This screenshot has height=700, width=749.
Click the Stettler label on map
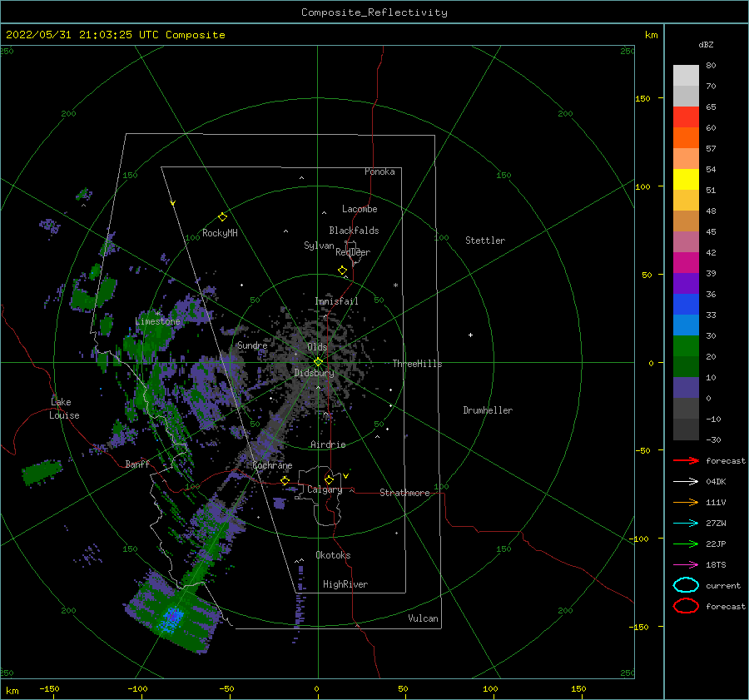[485, 241]
